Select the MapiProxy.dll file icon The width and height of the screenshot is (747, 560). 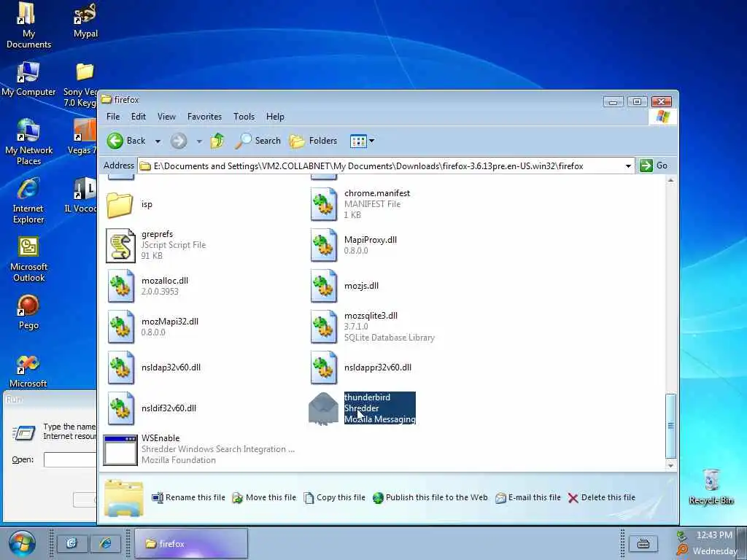324,245
